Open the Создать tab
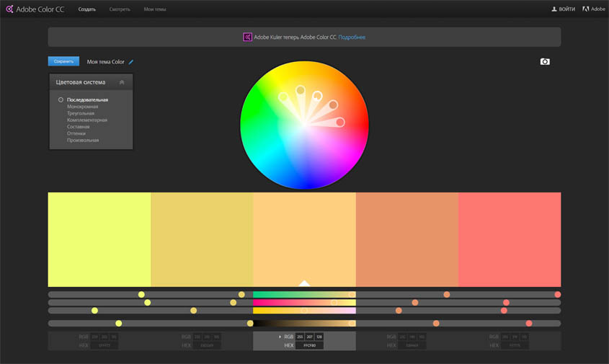 (87, 9)
